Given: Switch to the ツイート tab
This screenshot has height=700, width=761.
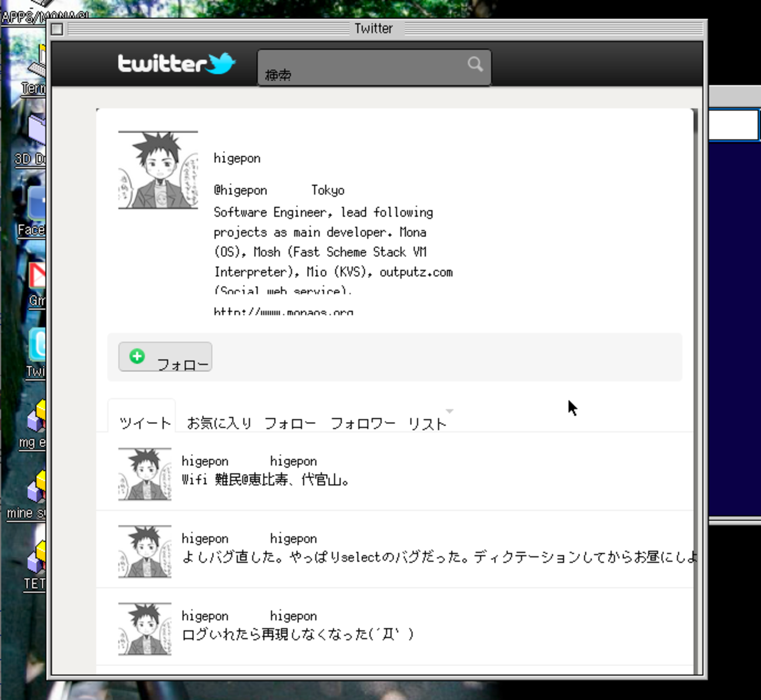Looking at the screenshot, I should pyautogui.click(x=145, y=423).
